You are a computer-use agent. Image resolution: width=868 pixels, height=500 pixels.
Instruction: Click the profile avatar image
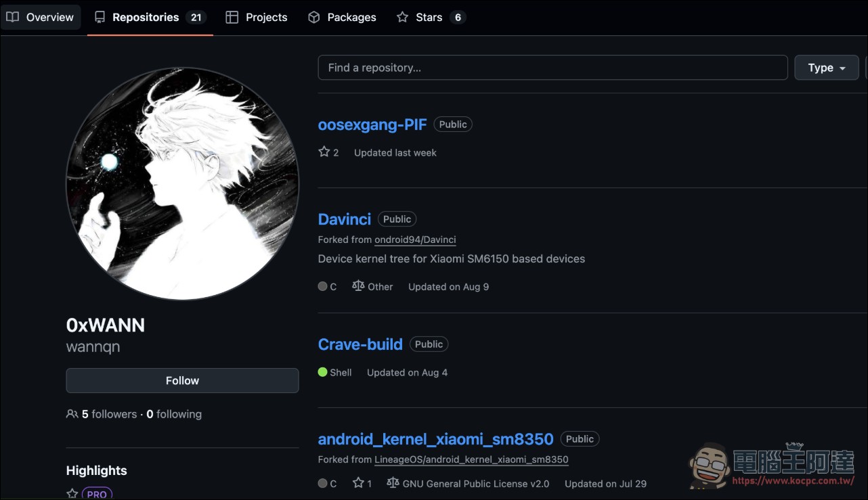coord(182,183)
